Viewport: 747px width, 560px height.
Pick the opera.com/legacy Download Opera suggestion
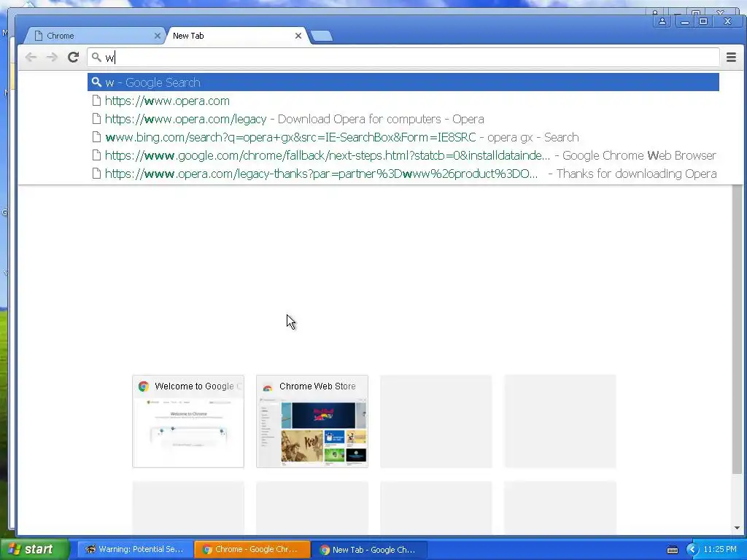(403, 119)
